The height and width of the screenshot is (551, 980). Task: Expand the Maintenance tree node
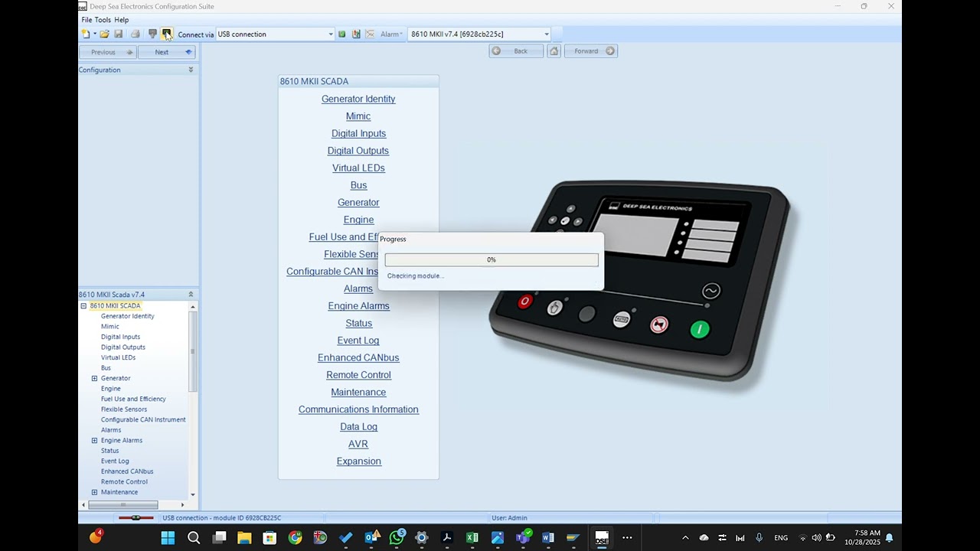[x=94, y=492]
